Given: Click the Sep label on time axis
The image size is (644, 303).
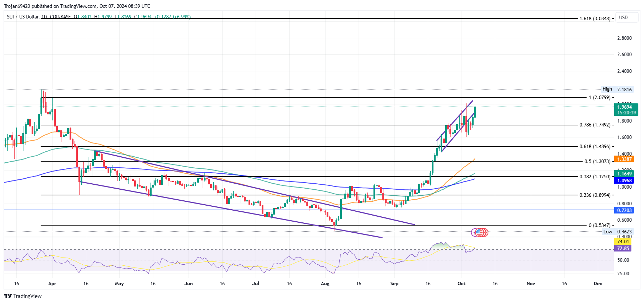Looking at the screenshot, I should pos(394,283).
